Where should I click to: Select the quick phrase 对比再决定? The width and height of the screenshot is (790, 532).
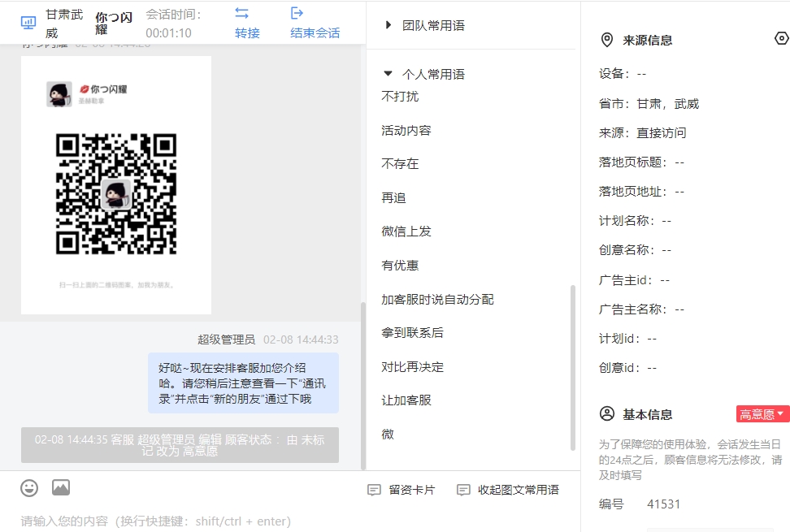pyautogui.click(x=412, y=367)
